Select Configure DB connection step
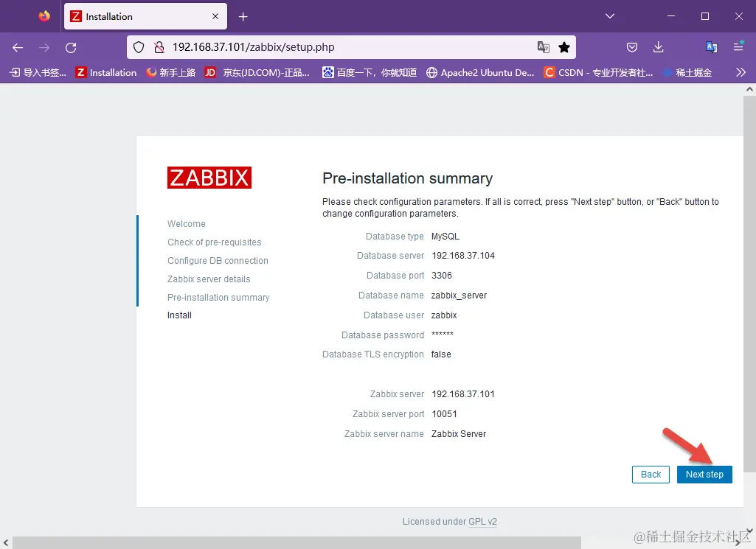 click(218, 261)
